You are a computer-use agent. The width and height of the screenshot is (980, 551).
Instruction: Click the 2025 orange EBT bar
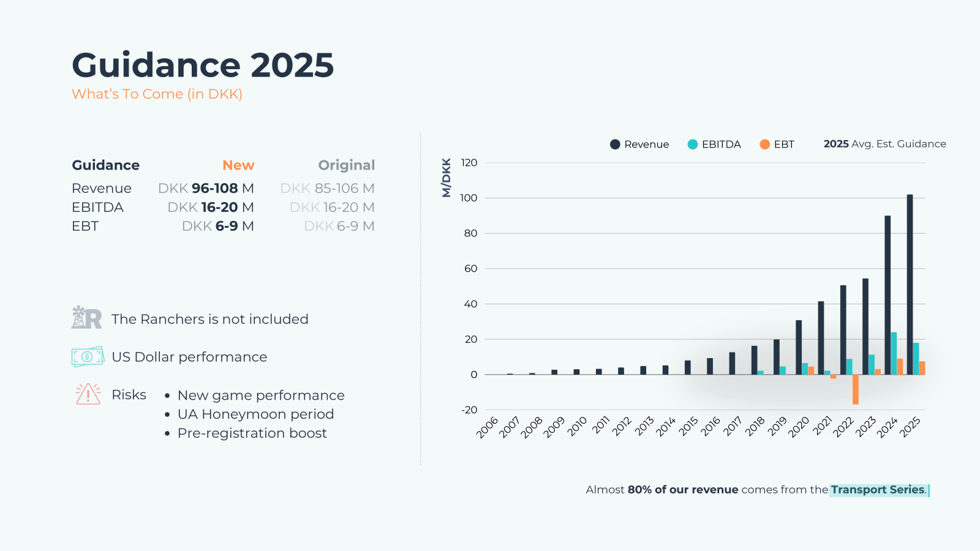pos(924,367)
